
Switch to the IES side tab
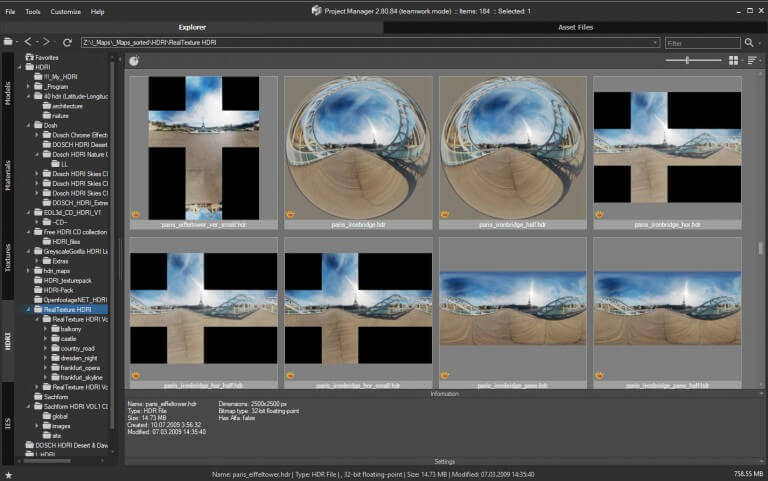click(8, 421)
